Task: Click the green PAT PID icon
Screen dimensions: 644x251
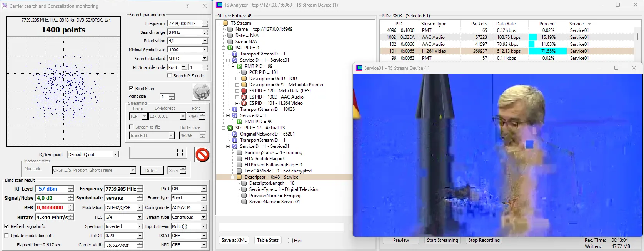Action: (x=230, y=48)
